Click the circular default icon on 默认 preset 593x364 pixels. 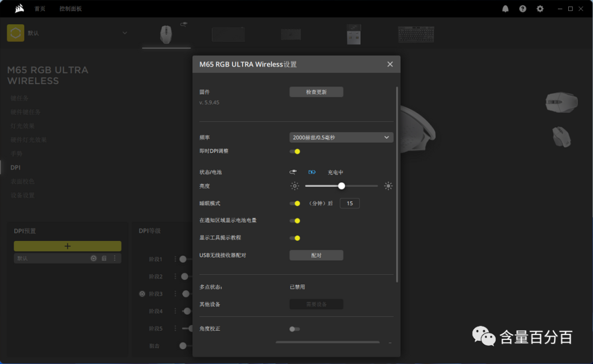coord(93,259)
